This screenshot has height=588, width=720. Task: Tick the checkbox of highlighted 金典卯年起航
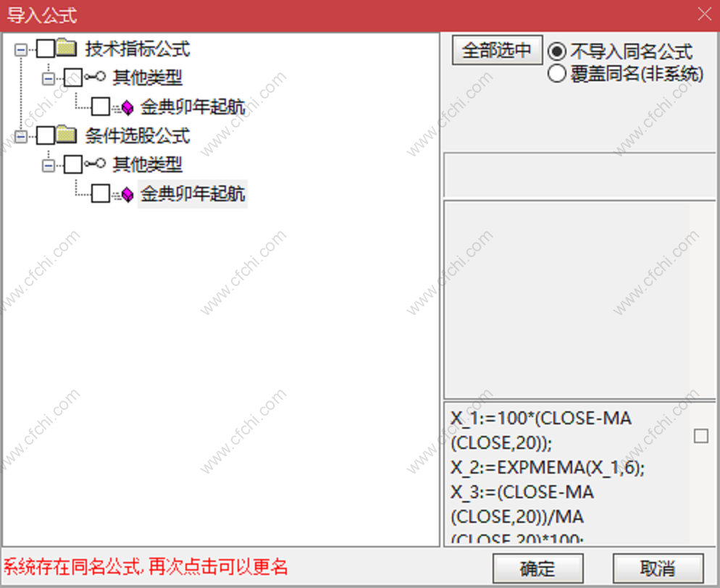pos(101,193)
